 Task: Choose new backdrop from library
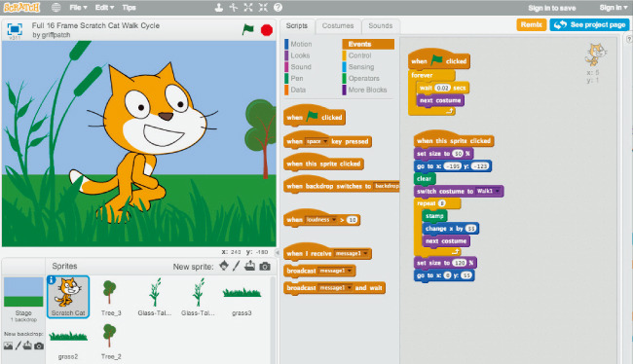pyautogui.click(x=8, y=346)
